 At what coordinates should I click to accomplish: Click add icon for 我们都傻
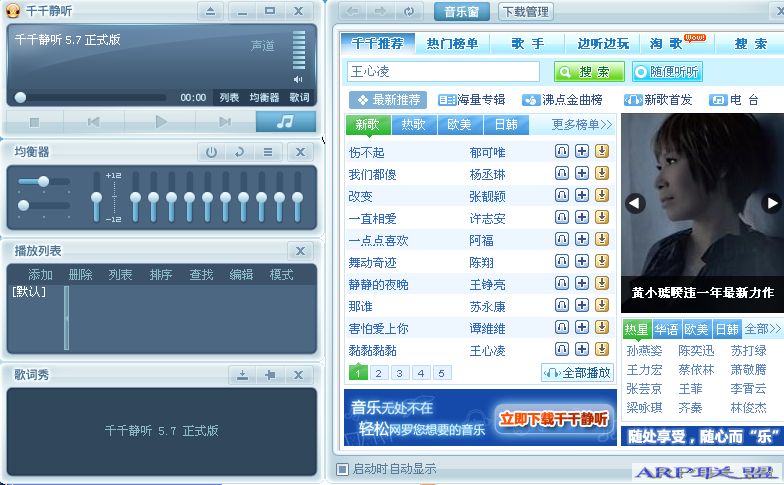click(x=582, y=173)
